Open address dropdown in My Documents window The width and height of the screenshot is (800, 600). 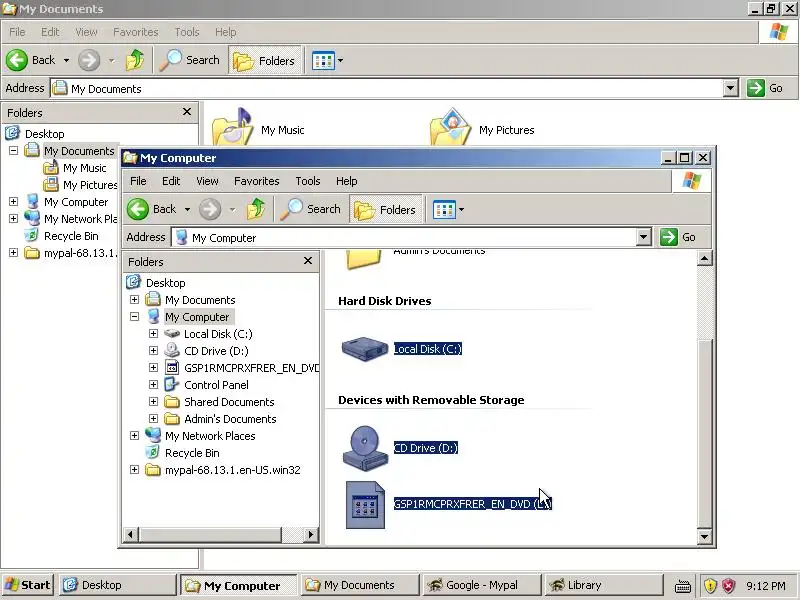pos(731,88)
